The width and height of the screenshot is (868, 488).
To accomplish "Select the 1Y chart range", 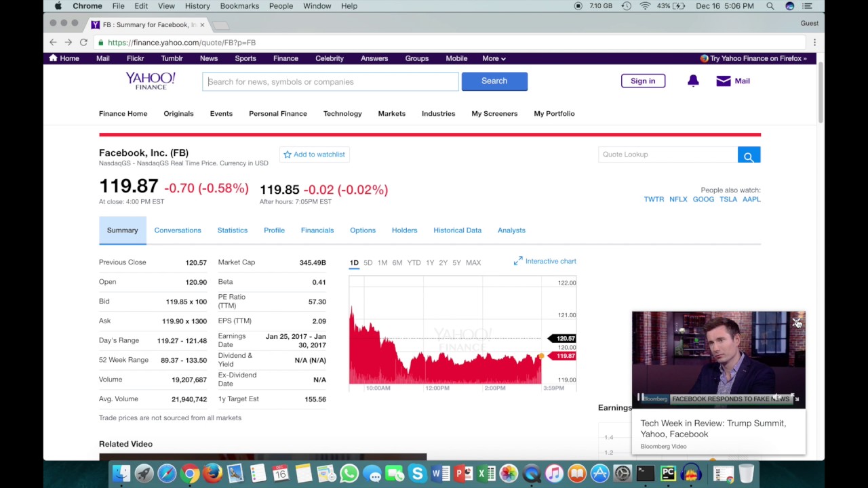I will click(x=430, y=263).
